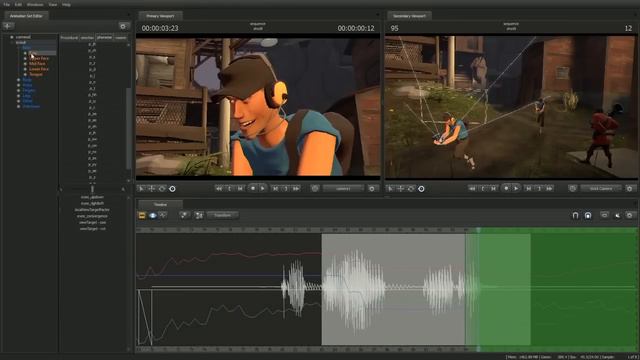Select eyes_updown control in list
Viewport: 640px width, 360px height.
click(92, 197)
